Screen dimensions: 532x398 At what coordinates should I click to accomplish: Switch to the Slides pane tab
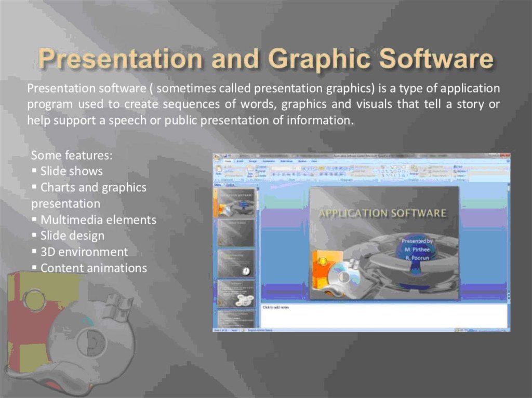pyautogui.click(x=218, y=185)
